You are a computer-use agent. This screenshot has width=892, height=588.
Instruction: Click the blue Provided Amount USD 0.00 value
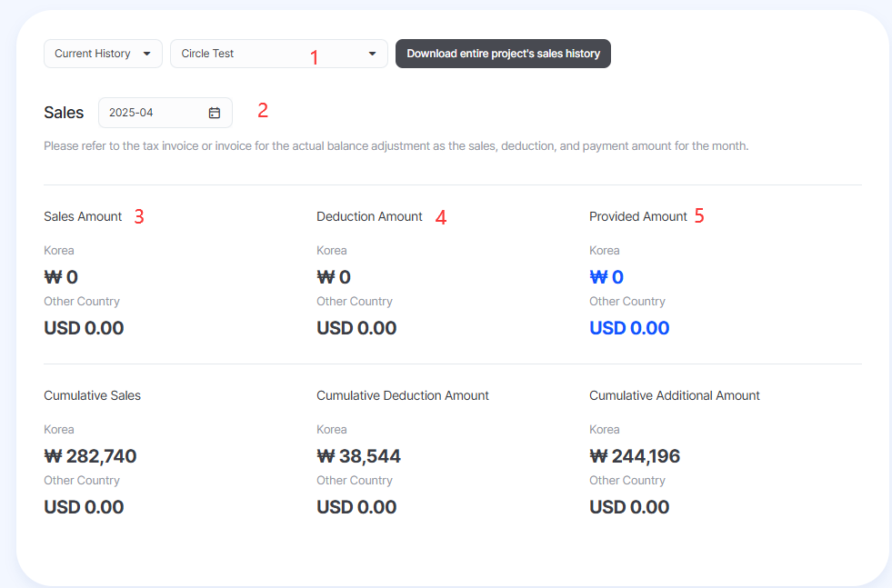(x=629, y=328)
